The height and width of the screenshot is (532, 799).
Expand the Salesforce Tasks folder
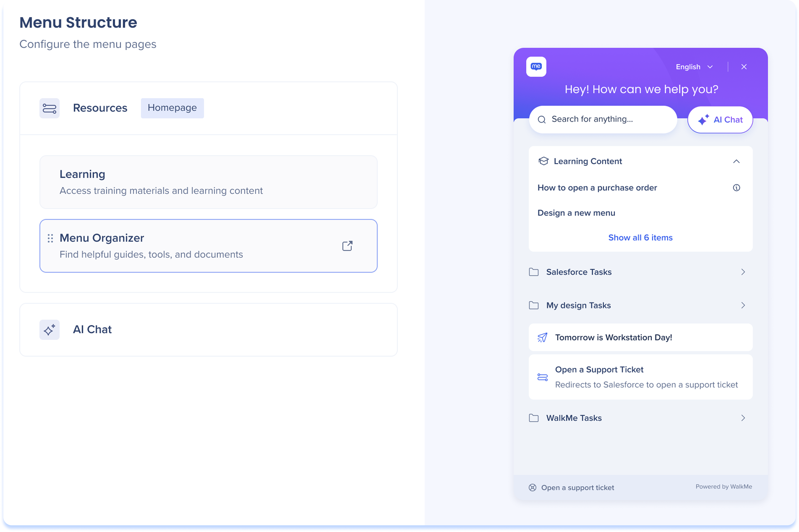(x=641, y=272)
